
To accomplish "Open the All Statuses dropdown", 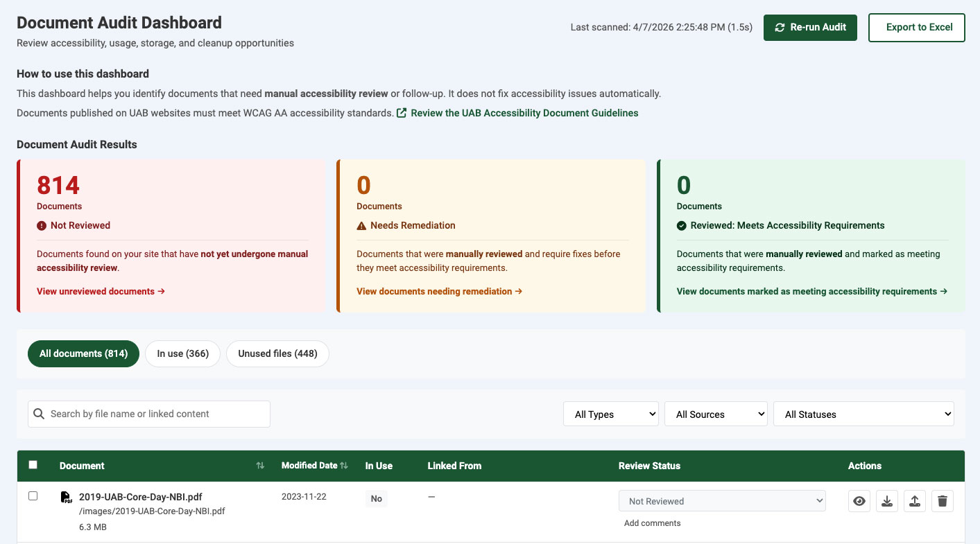I will click(x=863, y=414).
